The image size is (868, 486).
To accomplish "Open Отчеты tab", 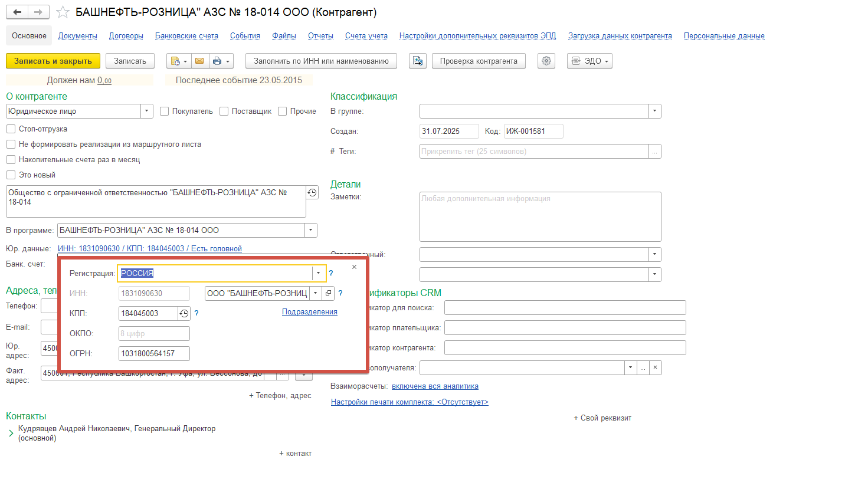I will 320,36.
